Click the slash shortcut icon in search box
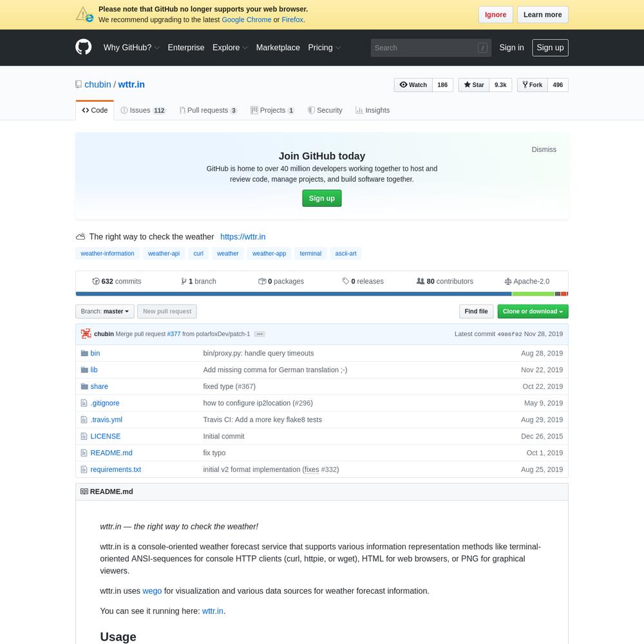 coord(482,48)
